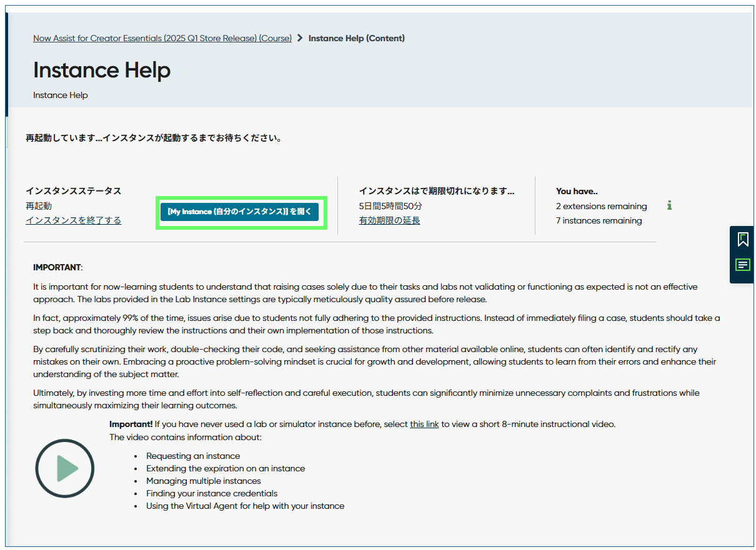Viewport: 756px width, 550px height.
Task: Click 'Finding your instance credentials' bullet
Action: pyautogui.click(x=212, y=493)
